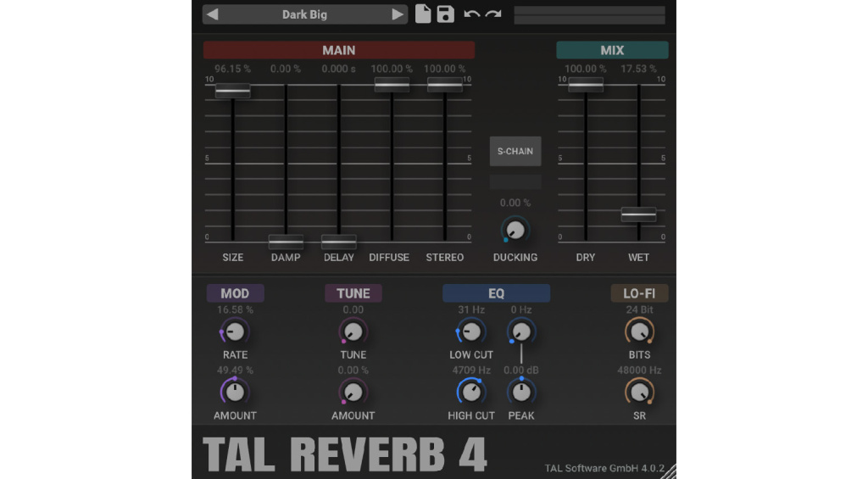Click the TAL Software GmbH 4.0.2 version text

click(x=604, y=468)
